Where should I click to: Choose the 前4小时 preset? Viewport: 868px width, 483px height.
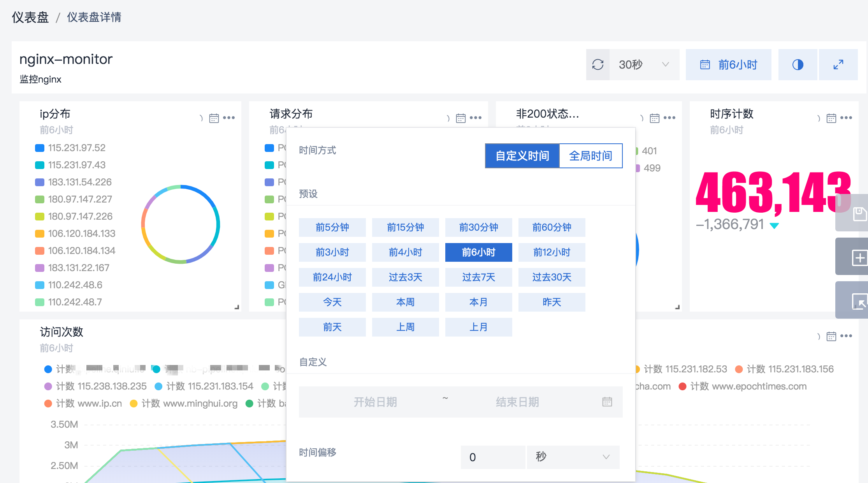pyautogui.click(x=406, y=252)
